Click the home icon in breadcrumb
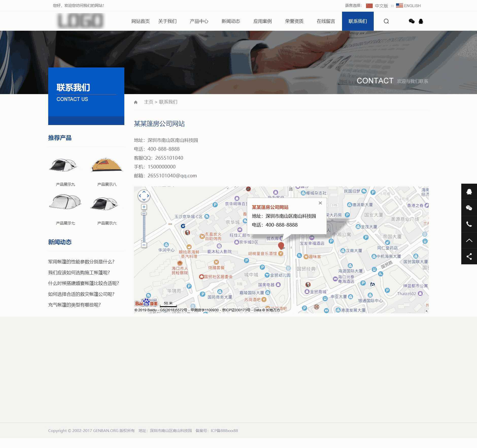Screen dimensions: 477x448 click(x=136, y=102)
